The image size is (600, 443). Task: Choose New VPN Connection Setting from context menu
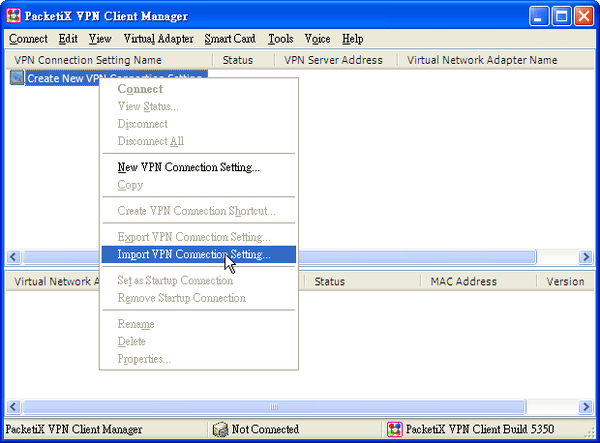199,167
